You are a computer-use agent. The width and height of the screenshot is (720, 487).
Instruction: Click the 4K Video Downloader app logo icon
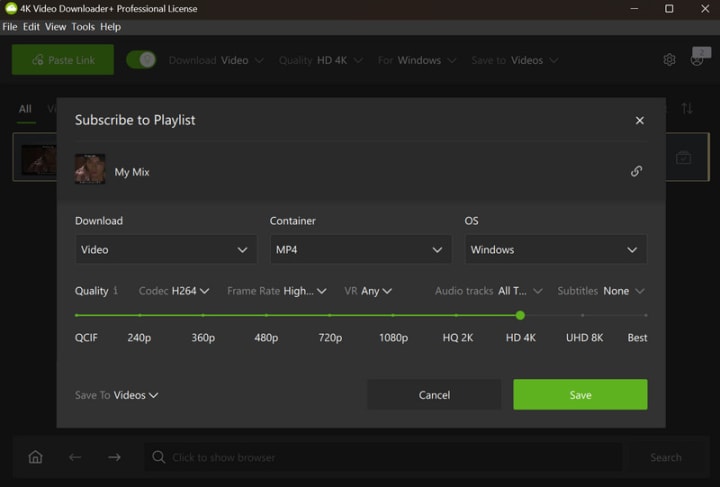tap(10, 8)
